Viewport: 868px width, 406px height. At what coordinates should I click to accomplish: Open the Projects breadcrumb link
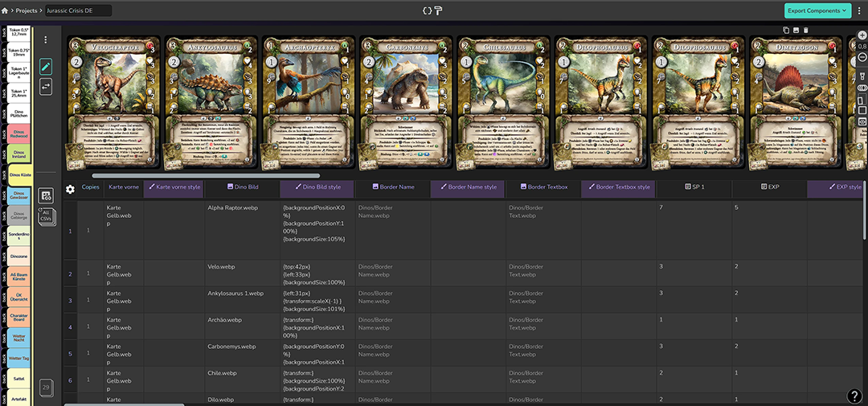coord(26,10)
